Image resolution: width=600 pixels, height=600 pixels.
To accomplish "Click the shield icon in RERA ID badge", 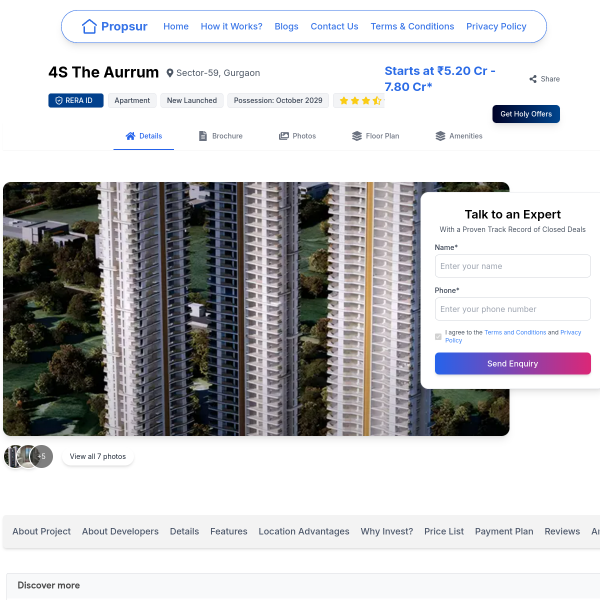I will click(59, 101).
